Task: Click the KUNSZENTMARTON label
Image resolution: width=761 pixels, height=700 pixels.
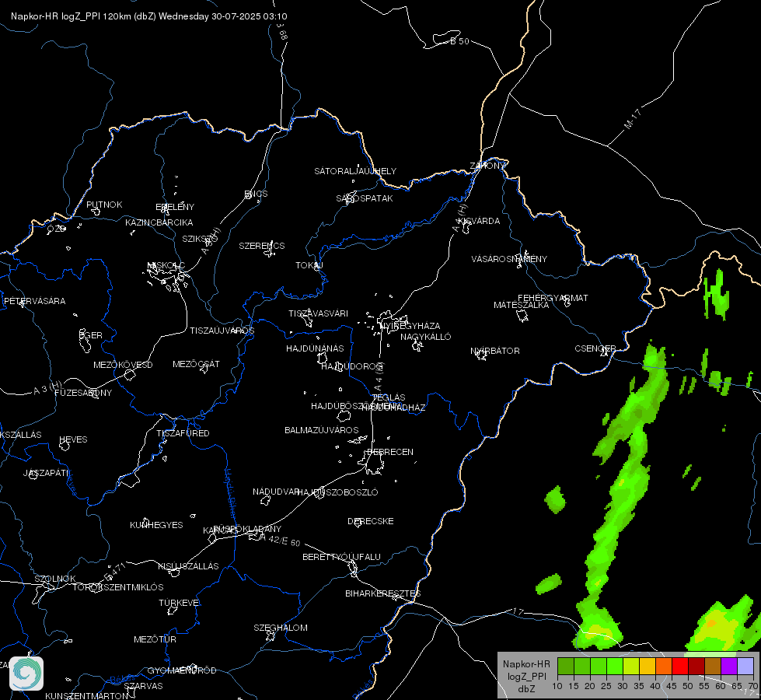Action: pyautogui.click(x=87, y=695)
